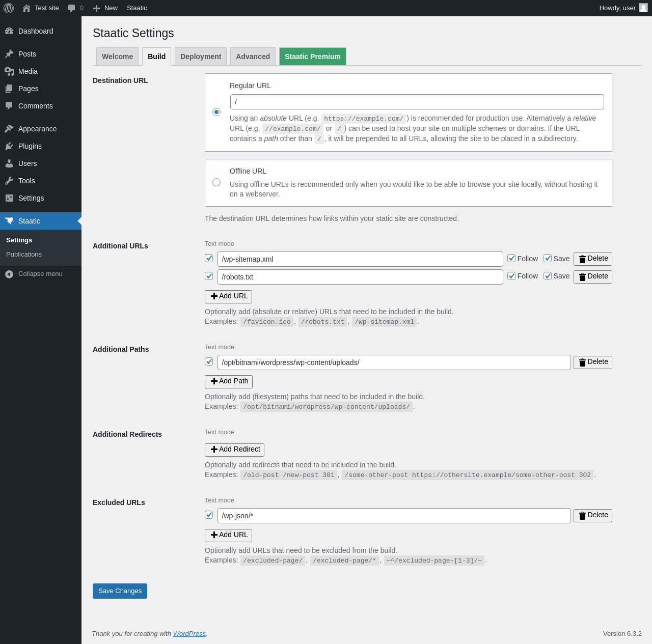Screen dimensions: 652x644
Task: Open the Advanced tab
Action: tap(253, 57)
